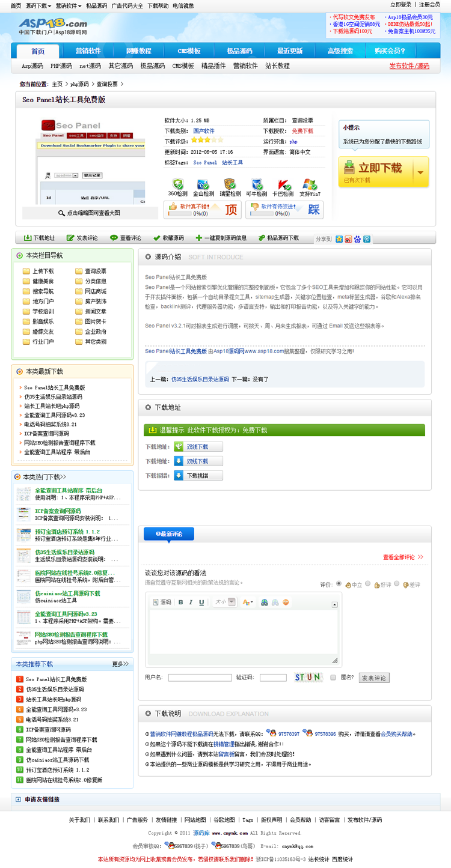Click the green plus copy-info icon
The height and width of the screenshot is (868, 451).
pyautogui.click(x=199, y=238)
